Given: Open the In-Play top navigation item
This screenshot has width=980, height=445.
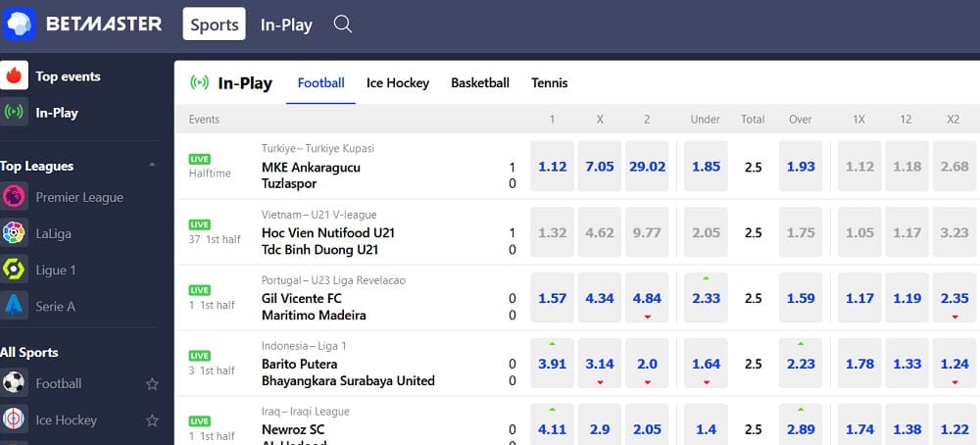Looking at the screenshot, I should pyautogui.click(x=286, y=25).
